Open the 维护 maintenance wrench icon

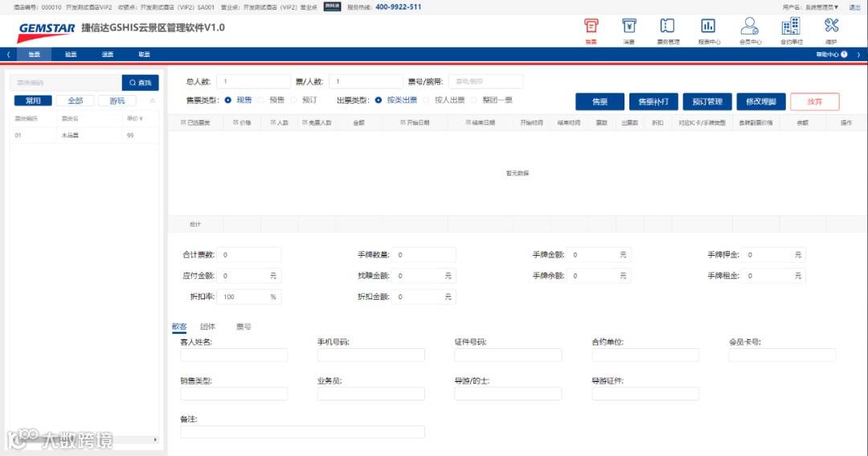[x=831, y=26]
